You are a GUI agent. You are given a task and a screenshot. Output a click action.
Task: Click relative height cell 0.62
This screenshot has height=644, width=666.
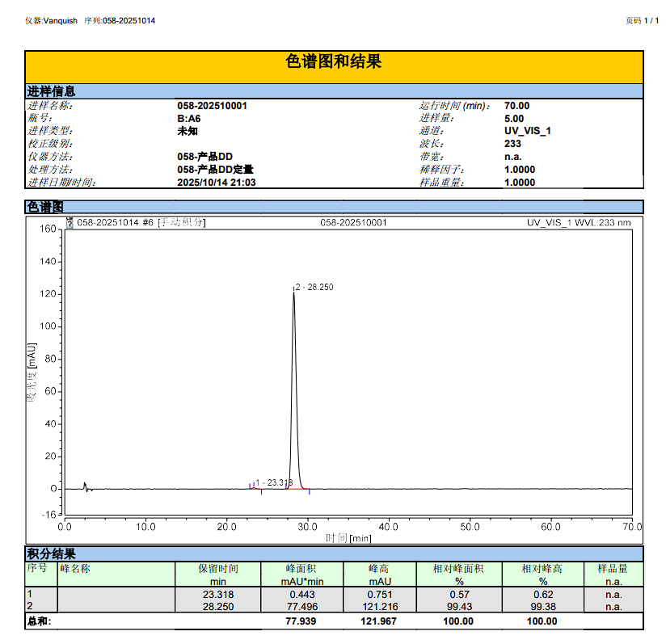(543, 595)
